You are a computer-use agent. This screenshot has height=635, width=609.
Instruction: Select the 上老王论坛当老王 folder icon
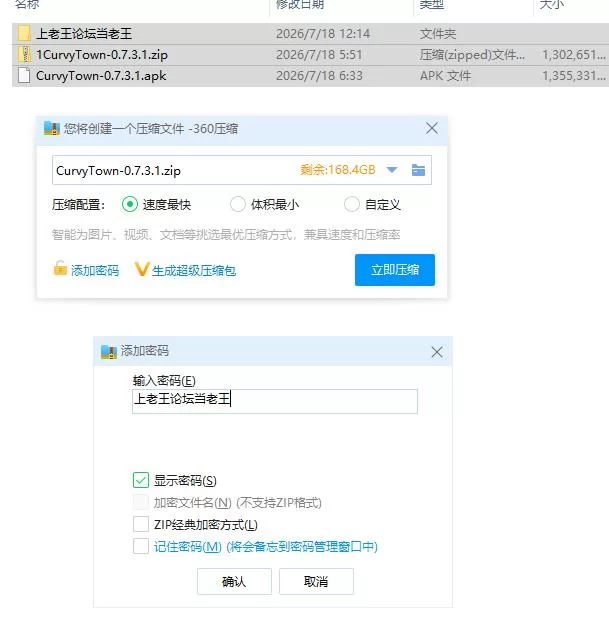click(24, 33)
